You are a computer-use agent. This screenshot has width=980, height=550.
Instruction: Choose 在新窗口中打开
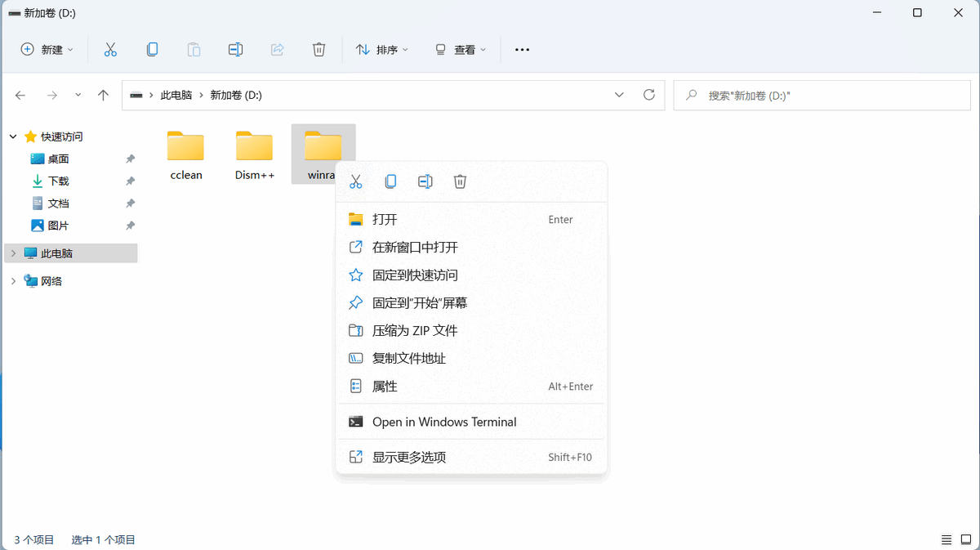[x=471, y=247]
